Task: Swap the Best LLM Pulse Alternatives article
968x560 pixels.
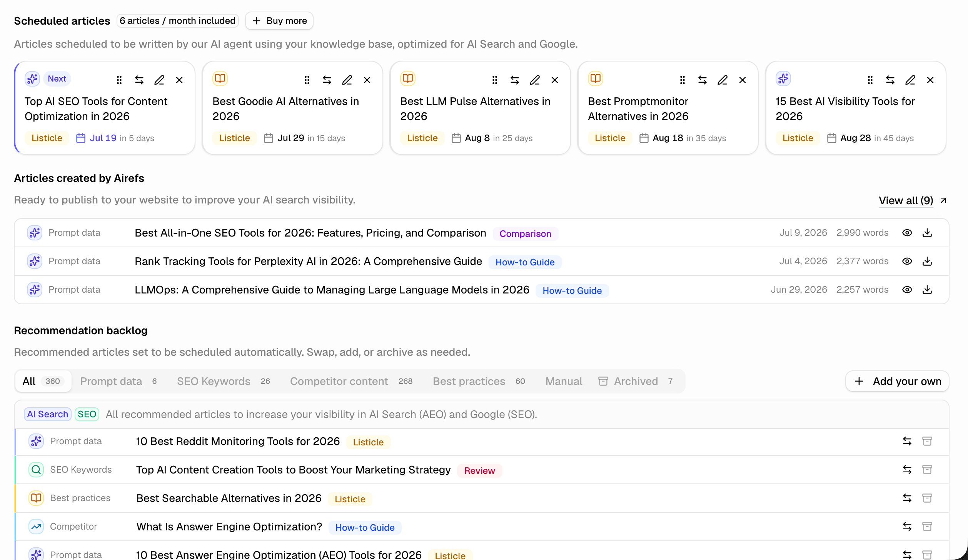Action: point(515,80)
